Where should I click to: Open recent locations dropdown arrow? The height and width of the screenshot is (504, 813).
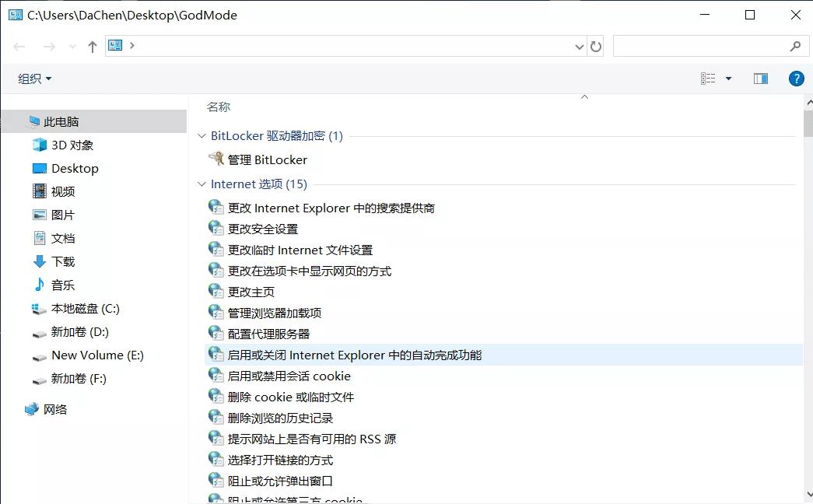[72, 47]
